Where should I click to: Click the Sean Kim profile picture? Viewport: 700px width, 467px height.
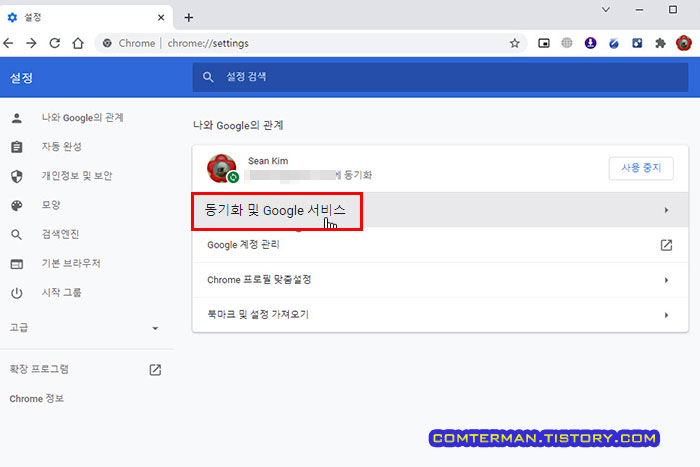coord(221,168)
